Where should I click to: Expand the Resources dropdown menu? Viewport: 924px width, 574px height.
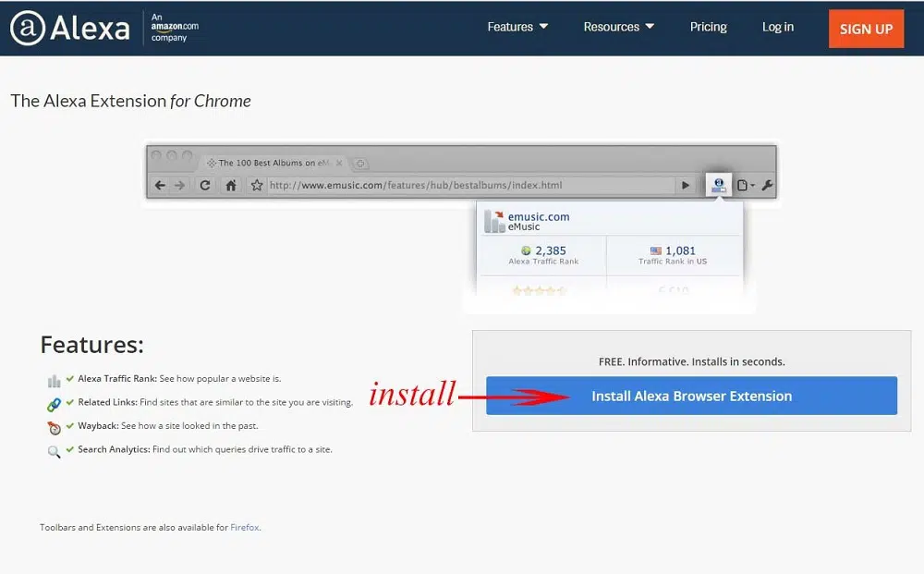pyautogui.click(x=618, y=27)
